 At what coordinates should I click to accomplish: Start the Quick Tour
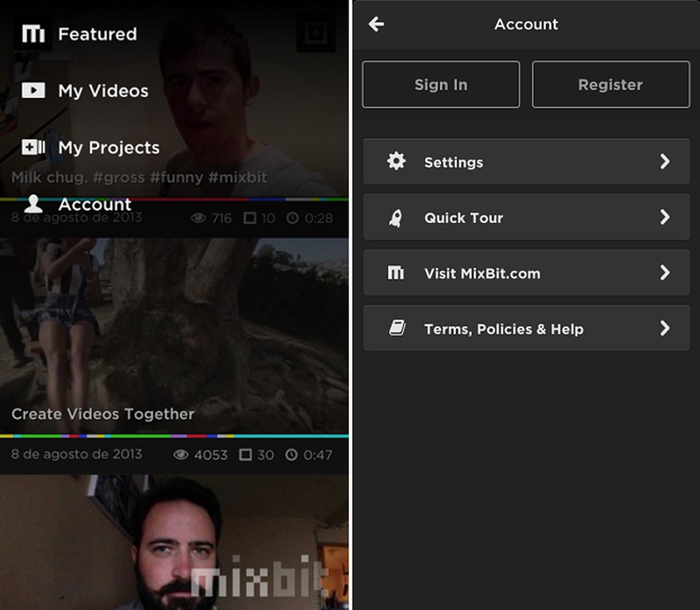coord(526,217)
